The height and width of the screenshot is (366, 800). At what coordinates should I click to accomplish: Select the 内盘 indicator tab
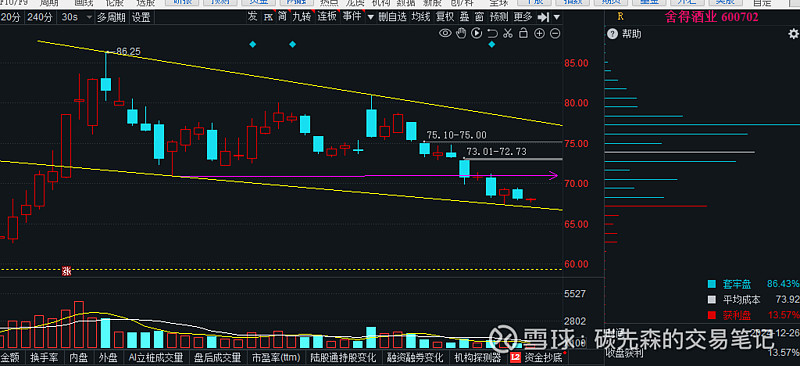click(79, 357)
